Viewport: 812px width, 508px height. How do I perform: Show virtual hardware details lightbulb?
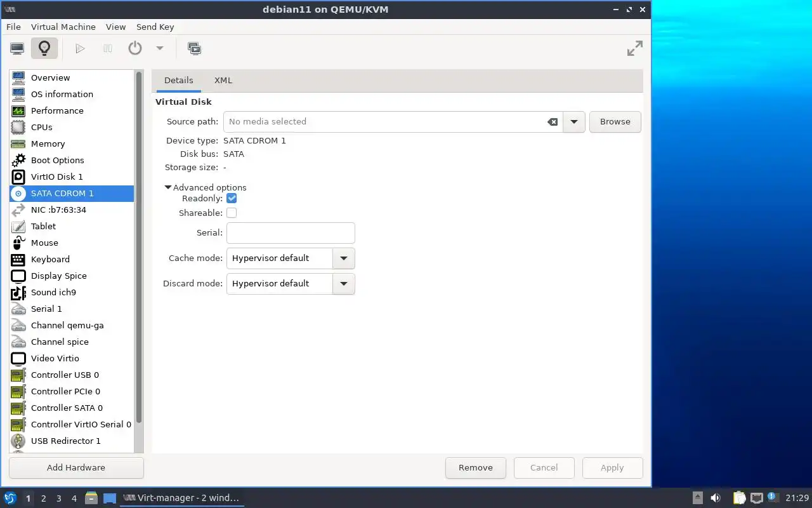44,48
